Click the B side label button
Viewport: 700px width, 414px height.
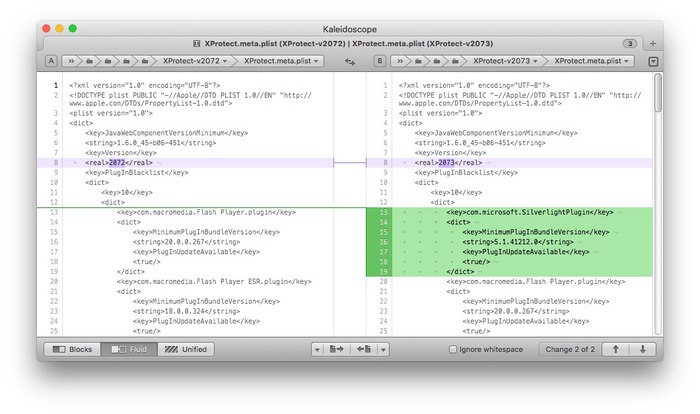point(379,61)
